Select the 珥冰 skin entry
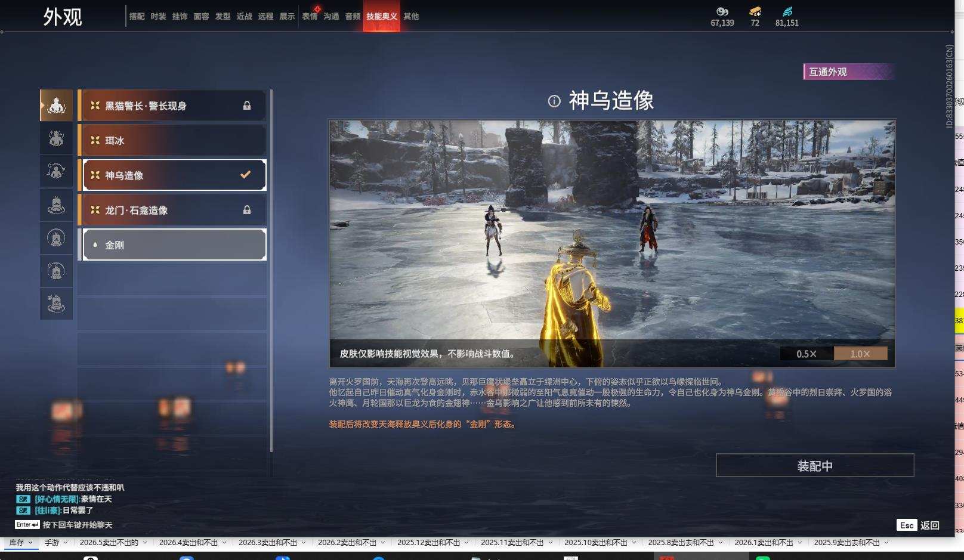 click(172, 140)
